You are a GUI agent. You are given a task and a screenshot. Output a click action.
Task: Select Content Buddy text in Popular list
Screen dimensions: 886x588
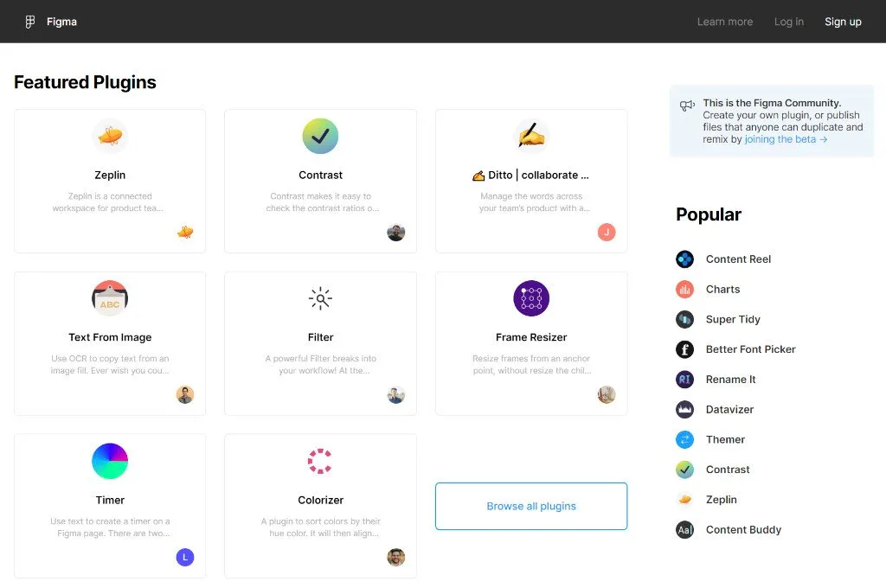coord(743,530)
